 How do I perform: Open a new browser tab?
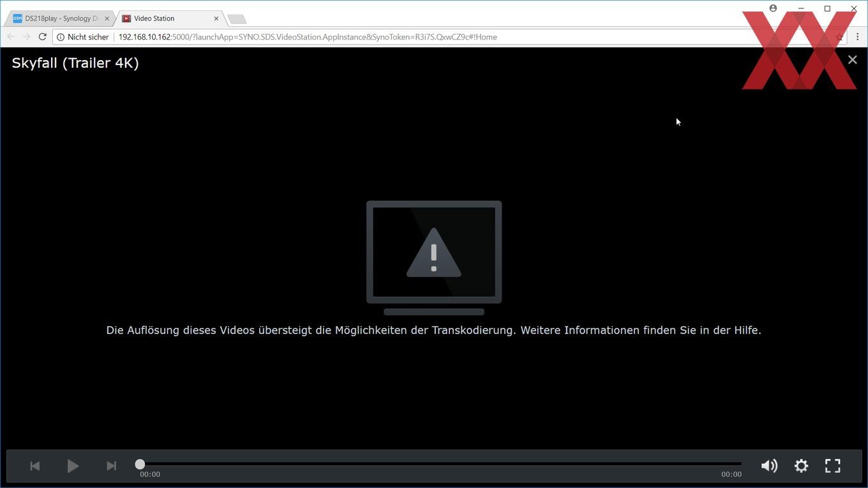pyautogui.click(x=237, y=19)
